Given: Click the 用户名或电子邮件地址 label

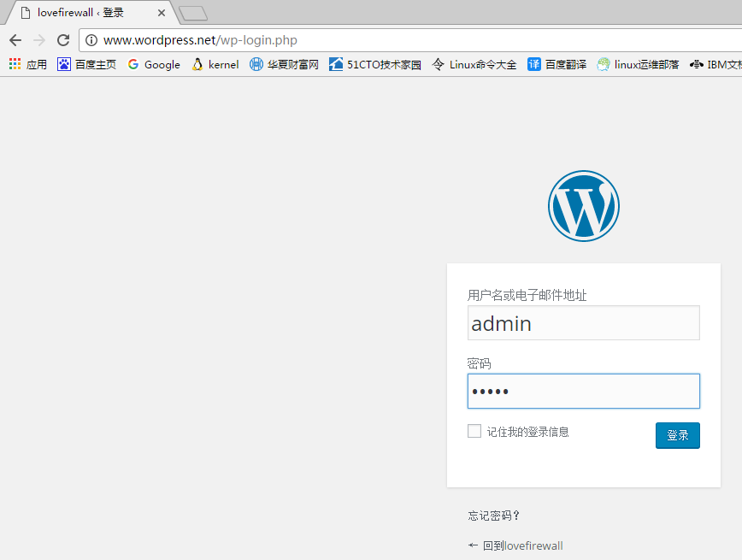Looking at the screenshot, I should (x=527, y=295).
